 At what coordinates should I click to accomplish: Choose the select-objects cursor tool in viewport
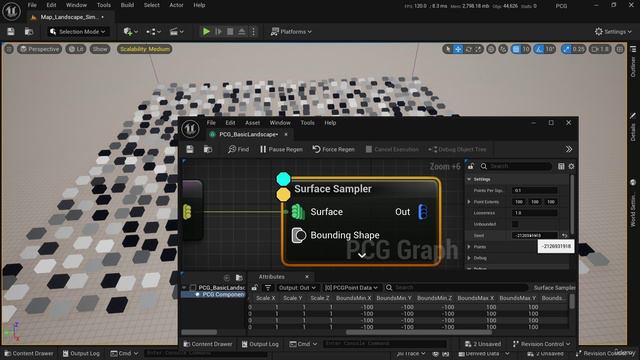448,49
